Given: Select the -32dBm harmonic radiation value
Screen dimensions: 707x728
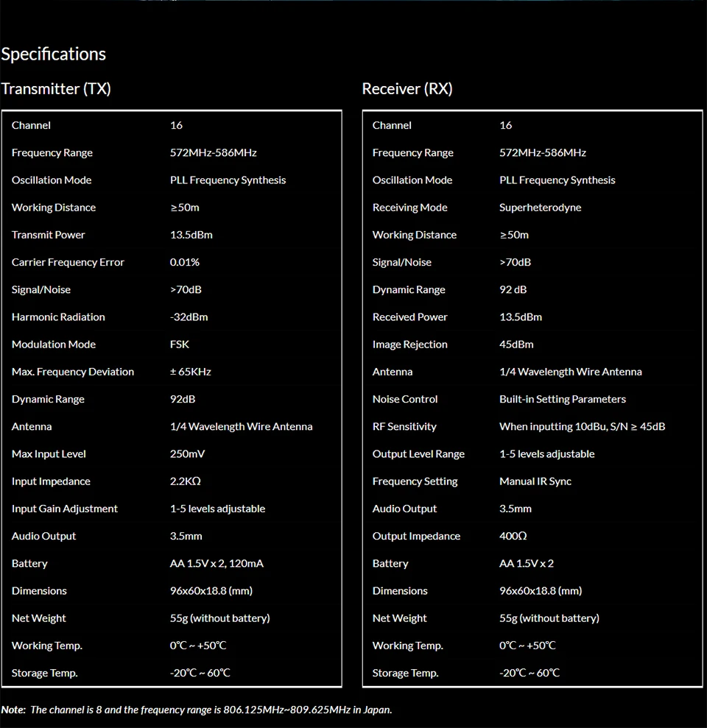Looking at the screenshot, I should [x=189, y=317].
